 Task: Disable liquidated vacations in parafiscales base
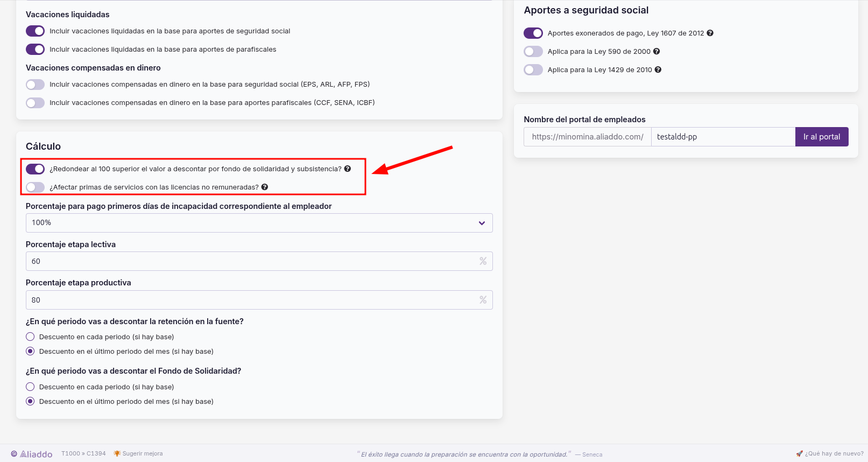coord(36,50)
